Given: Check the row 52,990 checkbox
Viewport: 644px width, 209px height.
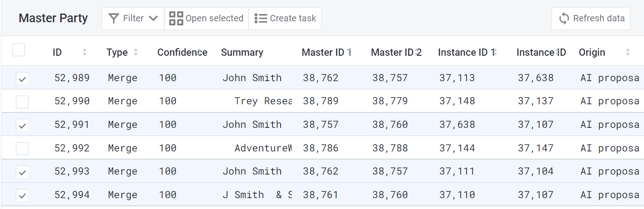Looking at the screenshot, I should click(x=22, y=102).
